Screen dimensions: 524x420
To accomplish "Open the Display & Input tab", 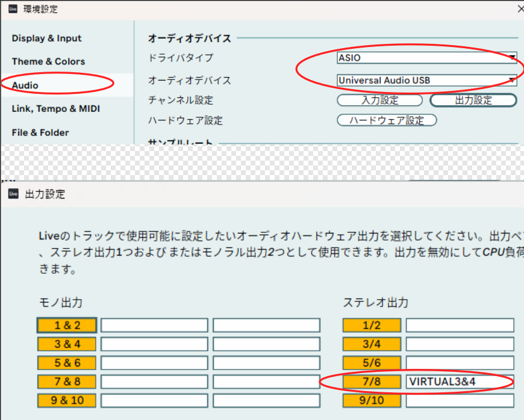I will coord(46,39).
